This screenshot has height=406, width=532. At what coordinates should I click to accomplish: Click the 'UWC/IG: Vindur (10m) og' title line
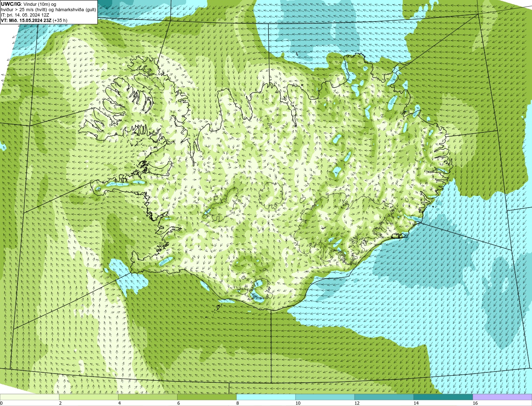pyautogui.click(x=29, y=4)
